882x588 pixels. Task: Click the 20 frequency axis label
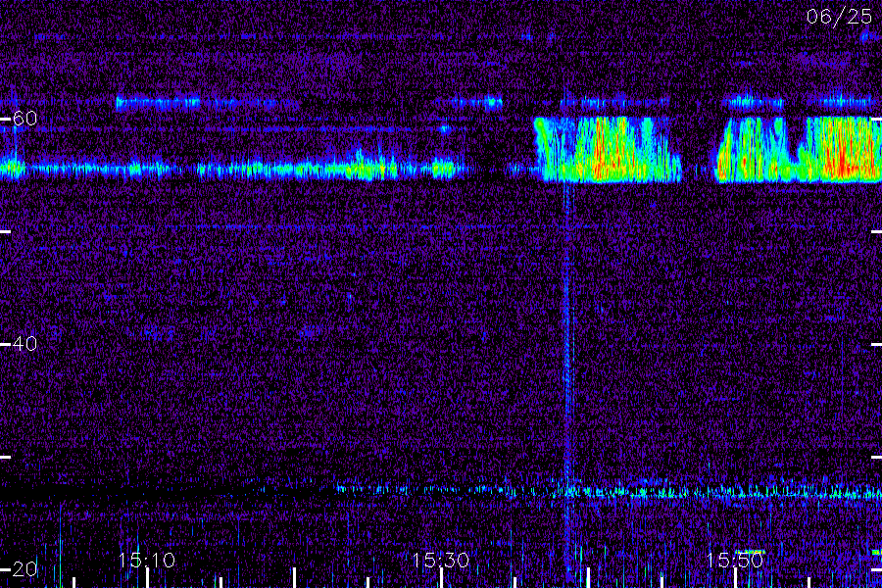click(x=24, y=568)
